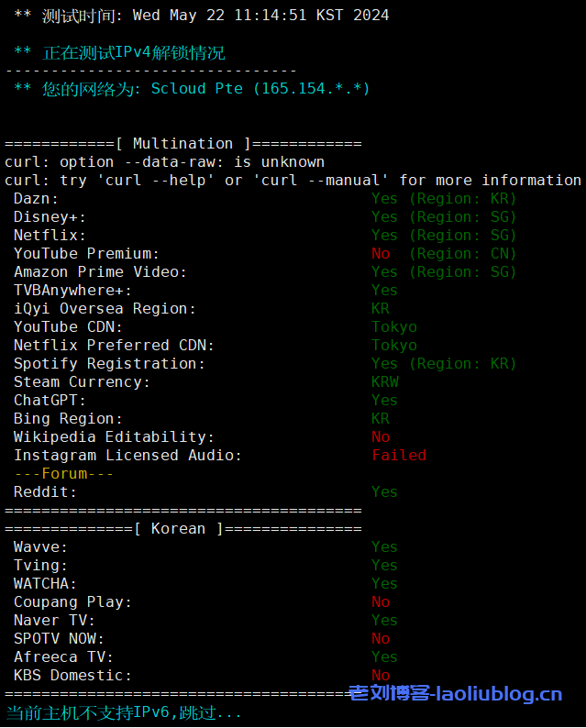
Task: Click the 'Multination' section header
Action: tap(182, 143)
